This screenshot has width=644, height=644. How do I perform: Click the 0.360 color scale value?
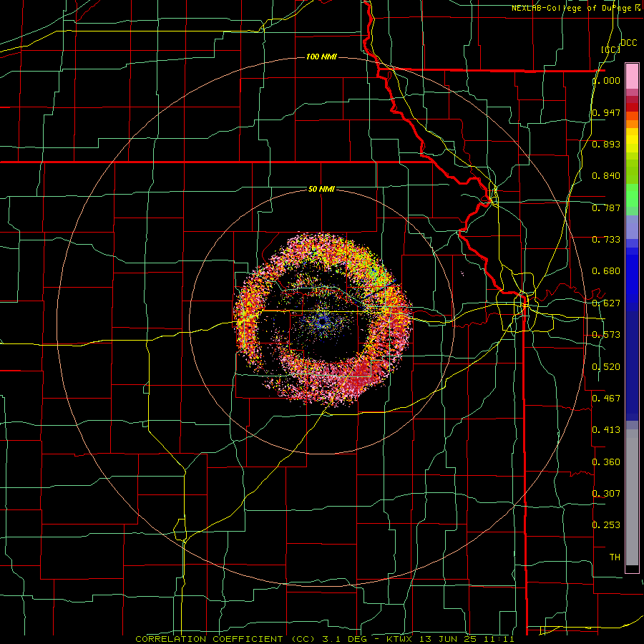coord(606,462)
